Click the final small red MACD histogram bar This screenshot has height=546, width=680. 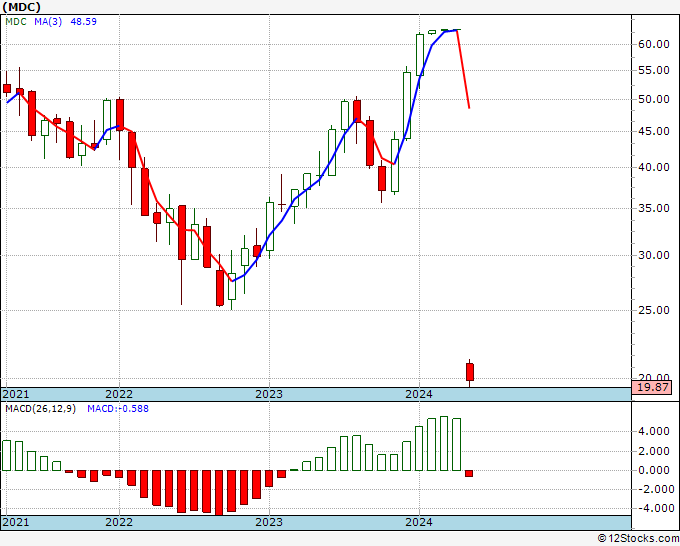(x=469, y=474)
